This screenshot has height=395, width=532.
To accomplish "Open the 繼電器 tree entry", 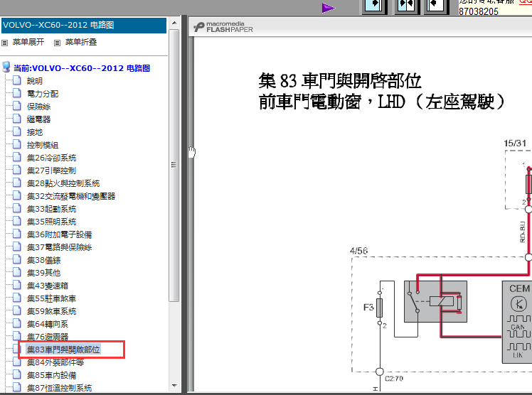I will click(x=38, y=119).
